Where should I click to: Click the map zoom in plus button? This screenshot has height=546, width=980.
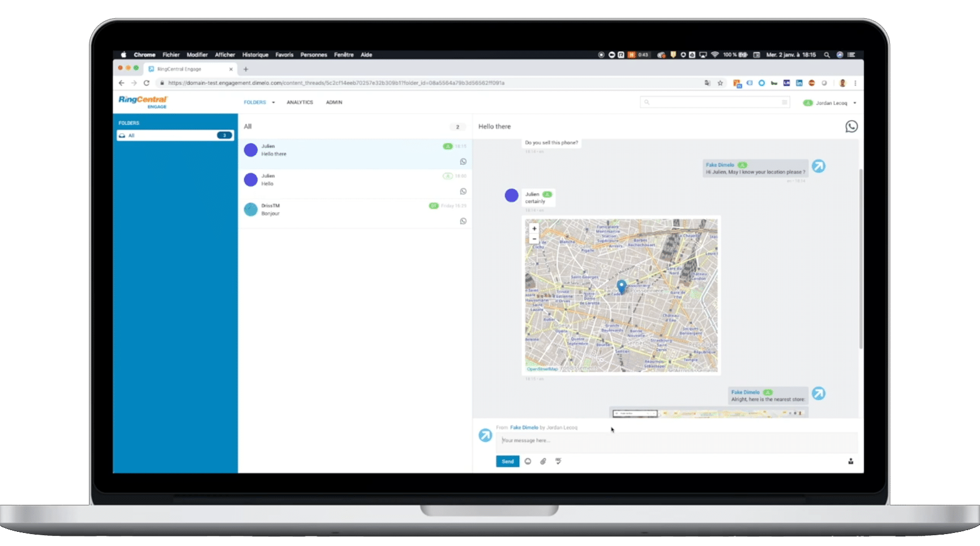point(534,229)
